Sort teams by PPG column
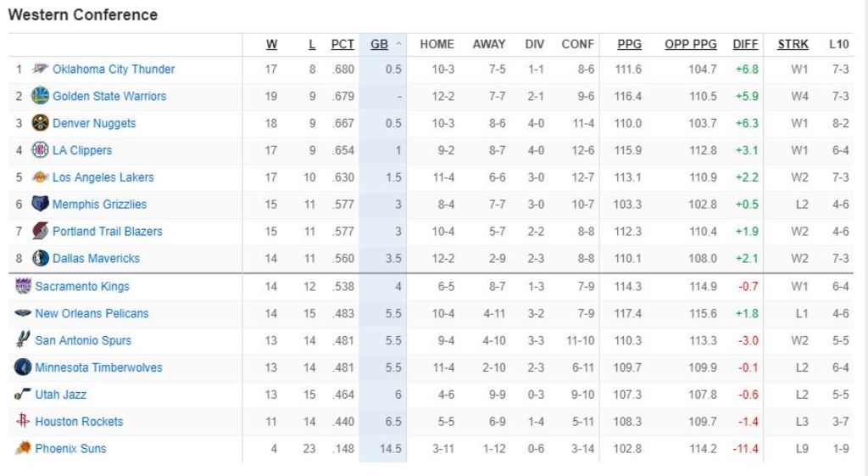The width and height of the screenshot is (868, 476). tap(629, 44)
